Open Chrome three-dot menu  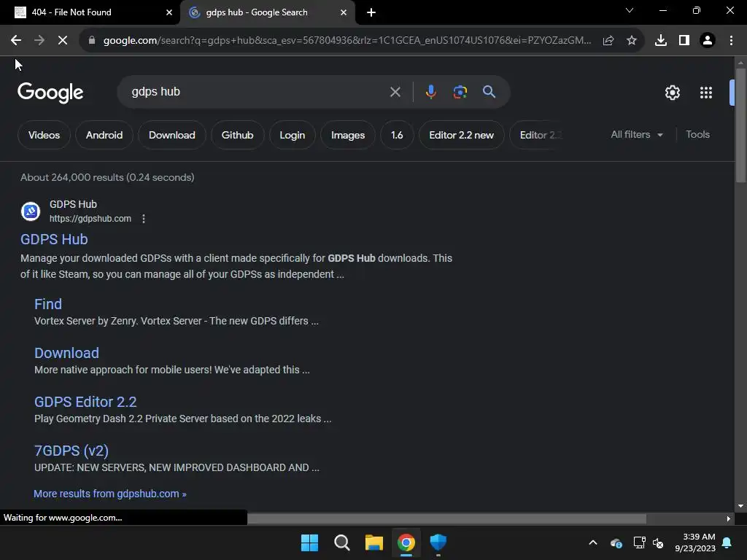pos(731,41)
